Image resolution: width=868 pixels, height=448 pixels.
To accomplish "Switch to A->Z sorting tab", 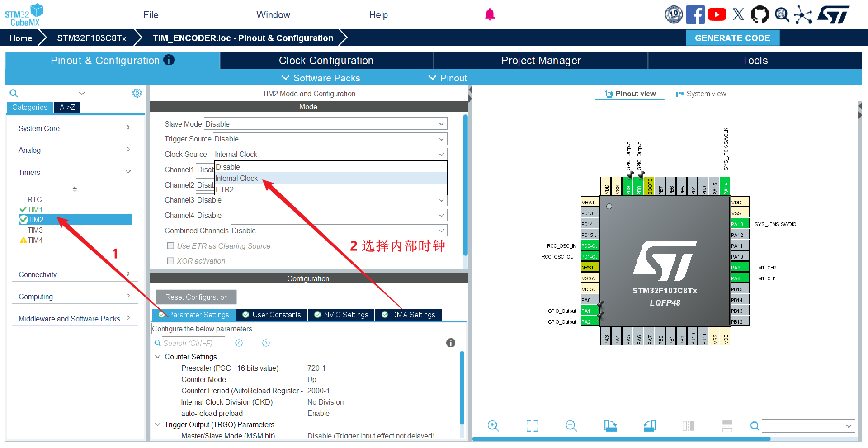I will point(67,107).
